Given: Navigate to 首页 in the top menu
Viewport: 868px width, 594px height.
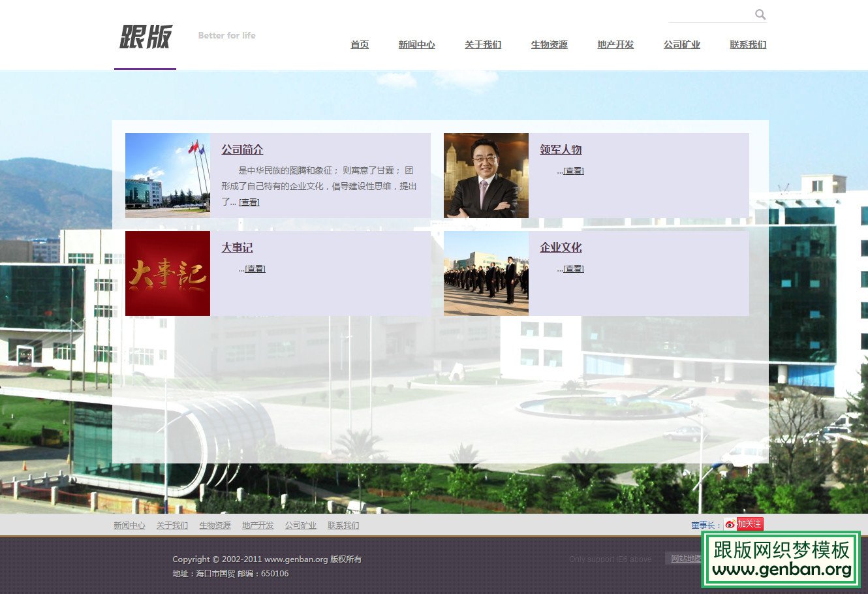Looking at the screenshot, I should 359,45.
